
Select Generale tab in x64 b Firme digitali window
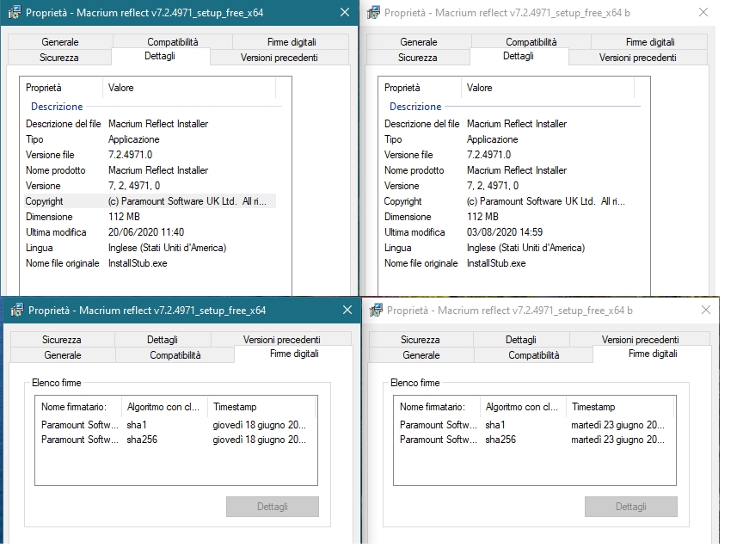[x=421, y=355]
